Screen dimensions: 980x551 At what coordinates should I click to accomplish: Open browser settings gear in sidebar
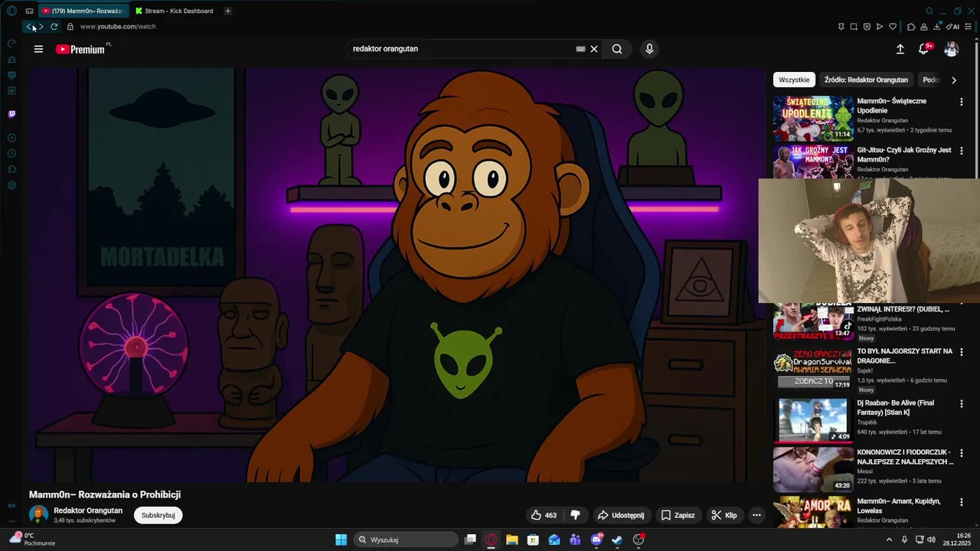(x=11, y=185)
